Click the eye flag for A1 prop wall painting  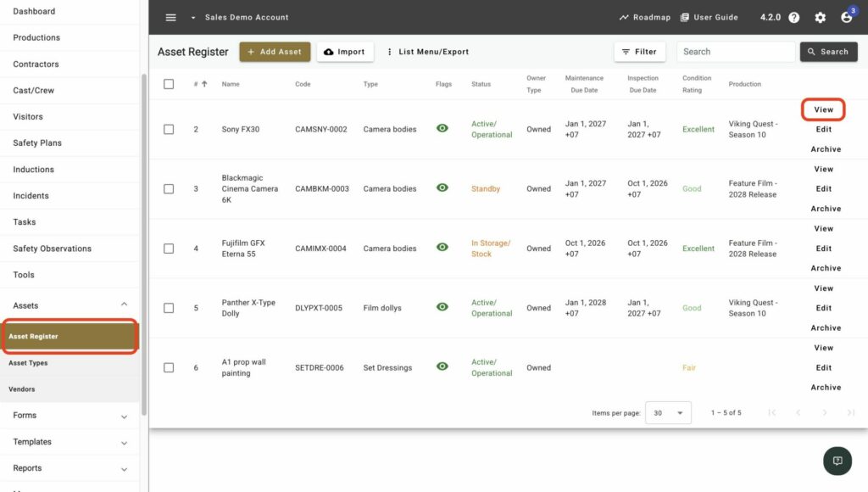442,366
